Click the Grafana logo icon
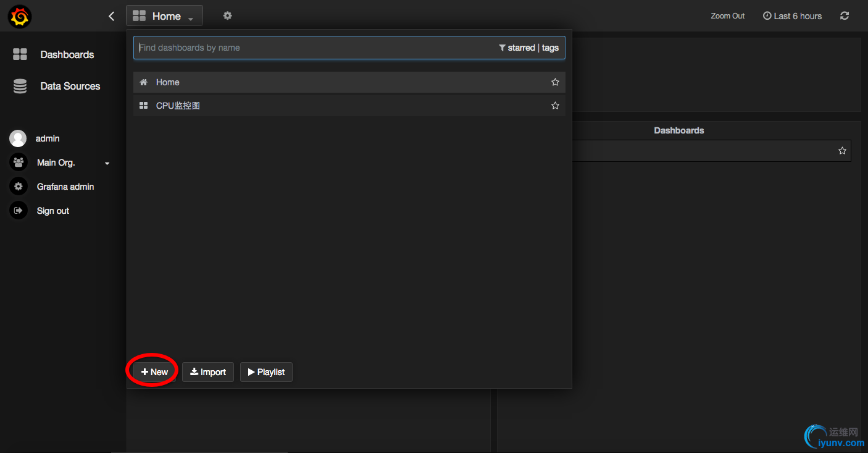This screenshot has height=453, width=868. tap(20, 16)
